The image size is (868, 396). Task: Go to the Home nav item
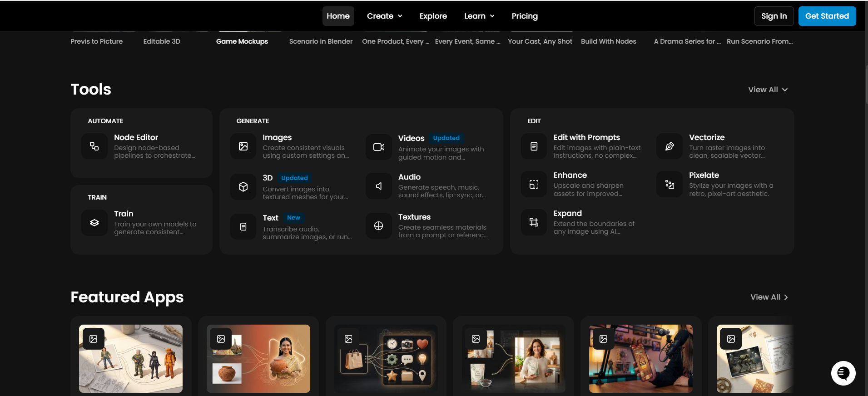338,16
